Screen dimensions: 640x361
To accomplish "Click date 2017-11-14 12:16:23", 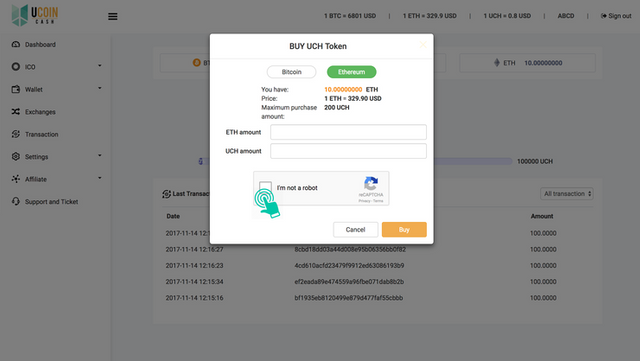I will click(x=194, y=265).
